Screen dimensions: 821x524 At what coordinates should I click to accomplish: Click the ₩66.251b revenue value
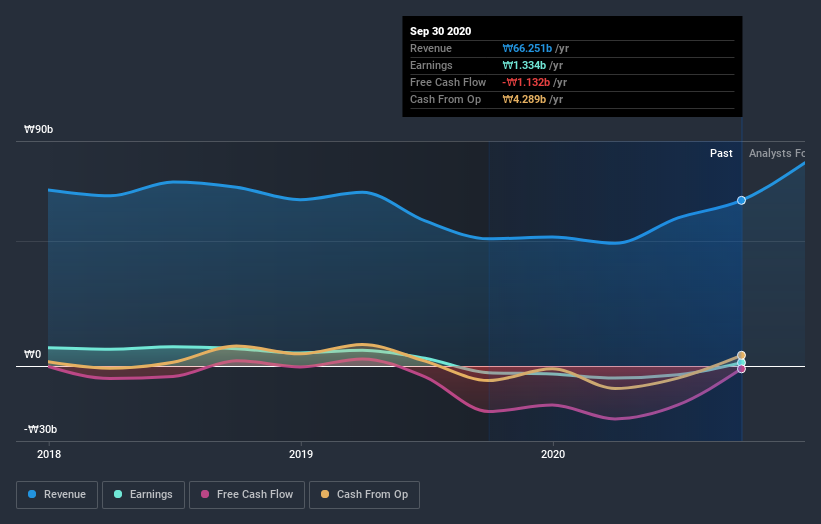(527, 48)
